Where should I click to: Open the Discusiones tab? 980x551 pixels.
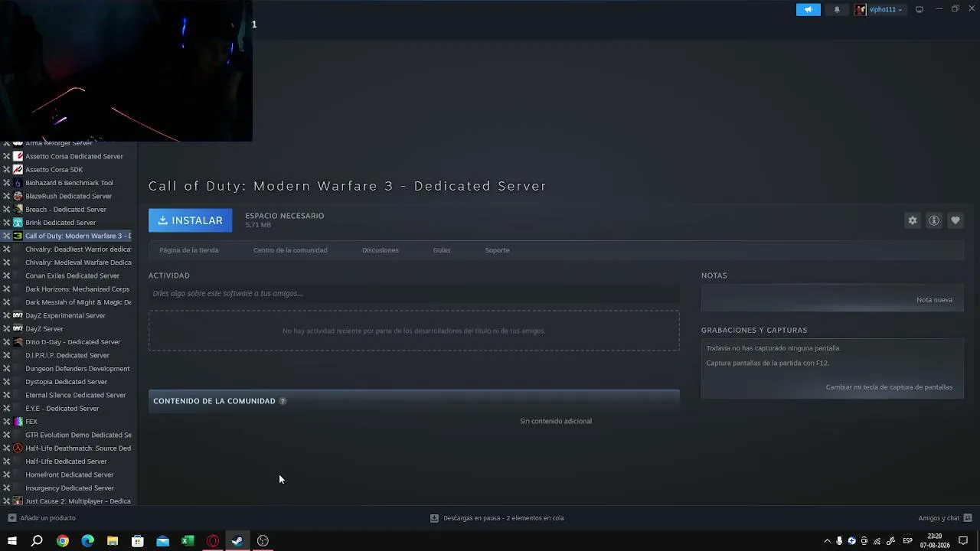click(381, 250)
